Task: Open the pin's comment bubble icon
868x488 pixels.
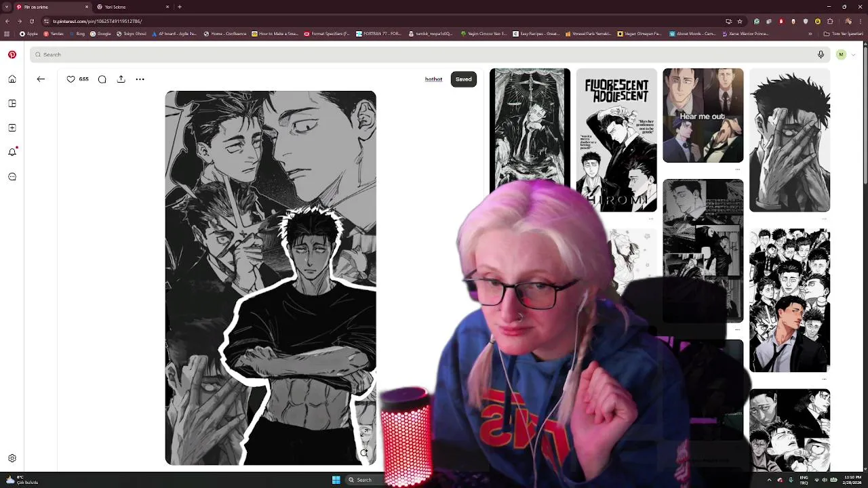Action: [102, 79]
